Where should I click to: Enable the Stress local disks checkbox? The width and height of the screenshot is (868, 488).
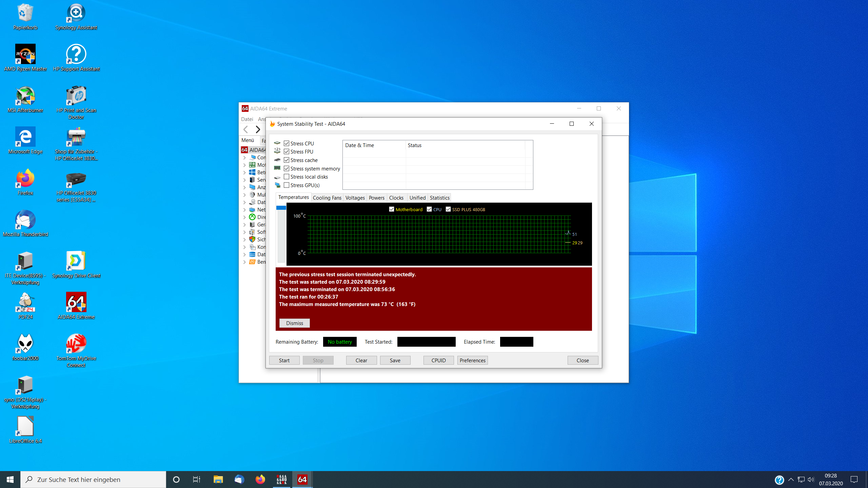pyautogui.click(x=287, y=177)
